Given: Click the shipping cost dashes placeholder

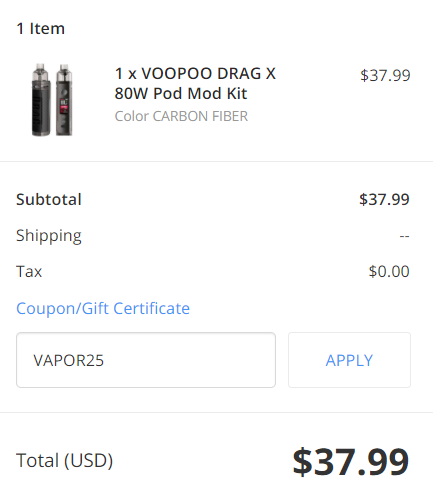Looking at the screenshot, I should [404, 236].
